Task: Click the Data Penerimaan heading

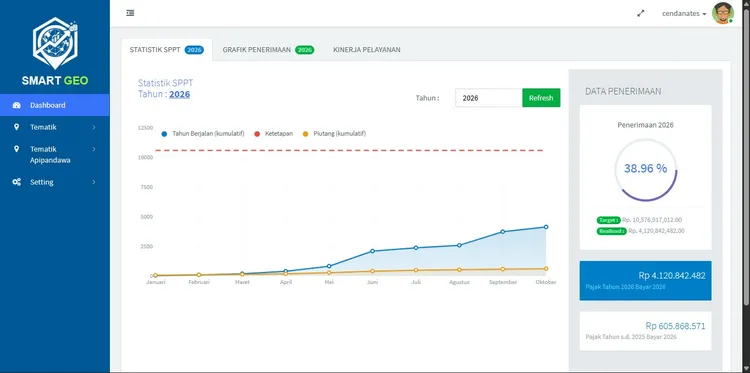Action: [x=623, y=91]
